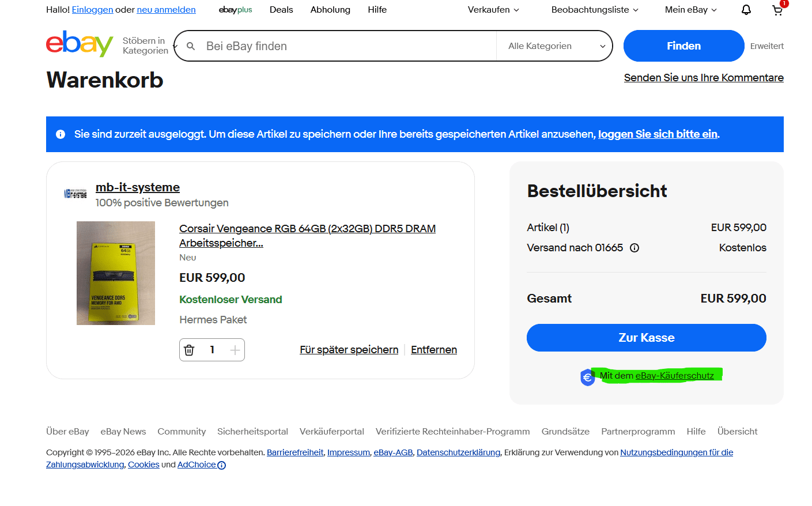Open the Deals menu item
This screenshot has width=812, height=506.
tap(281, 10)
